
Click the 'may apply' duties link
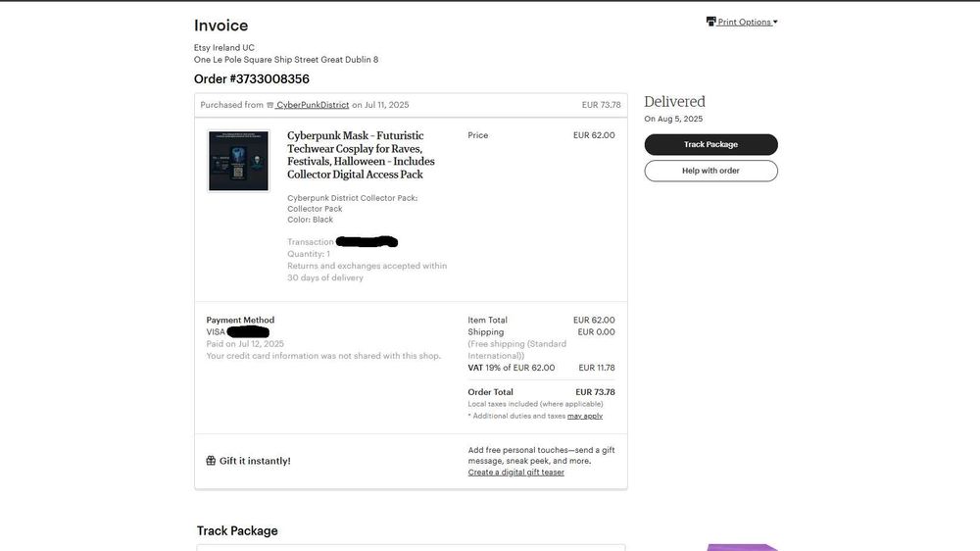[585, 416]
